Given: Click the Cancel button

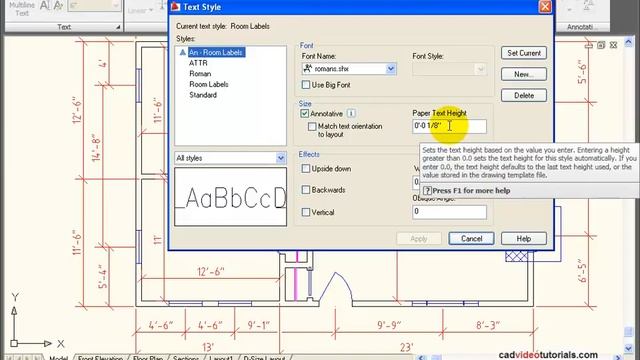Looking at the screenshot, I should 471,239.
